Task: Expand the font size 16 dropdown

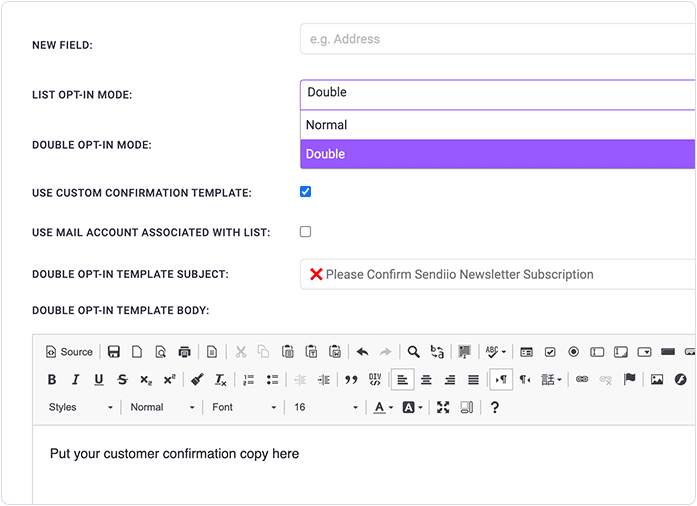Action: (325, 408)
